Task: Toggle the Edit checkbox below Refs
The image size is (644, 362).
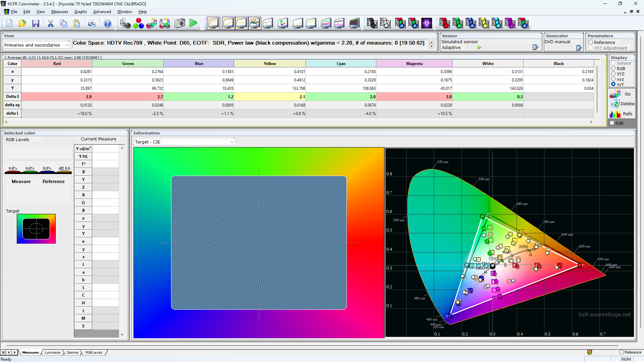Action: 612,123
